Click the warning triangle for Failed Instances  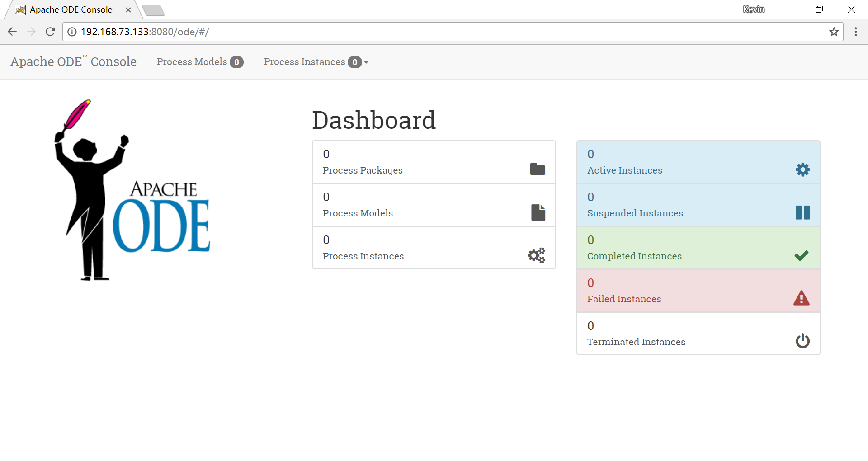[801, 298]
